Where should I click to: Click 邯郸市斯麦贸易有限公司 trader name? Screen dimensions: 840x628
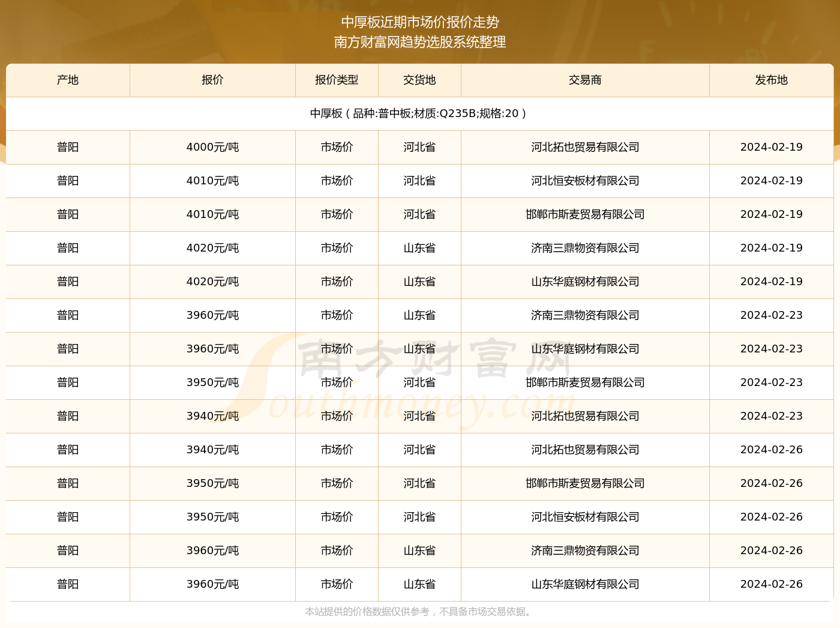pyautogui.click(x=584, y=214)
